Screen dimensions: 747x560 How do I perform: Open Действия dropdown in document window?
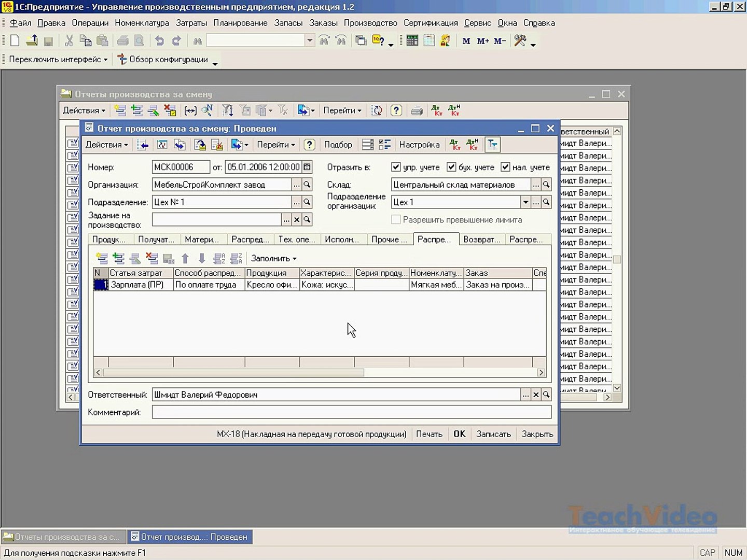click(106, 145)
